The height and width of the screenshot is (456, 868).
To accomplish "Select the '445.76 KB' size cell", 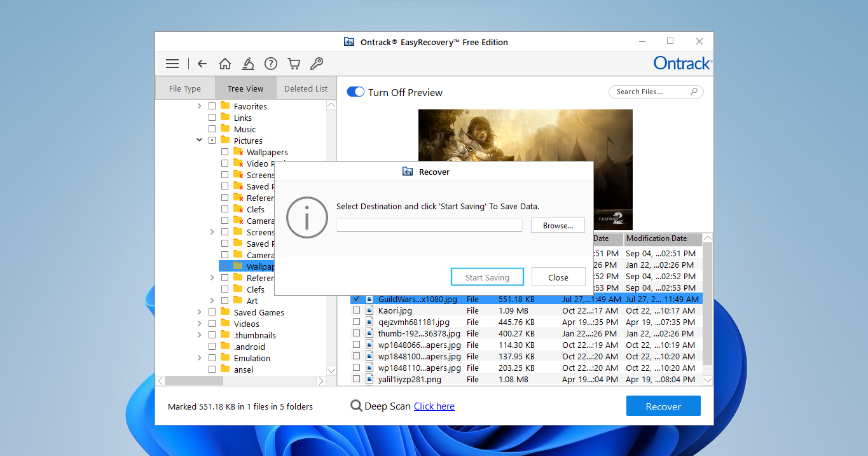I will pyautogui.click(x=516, y=322).
